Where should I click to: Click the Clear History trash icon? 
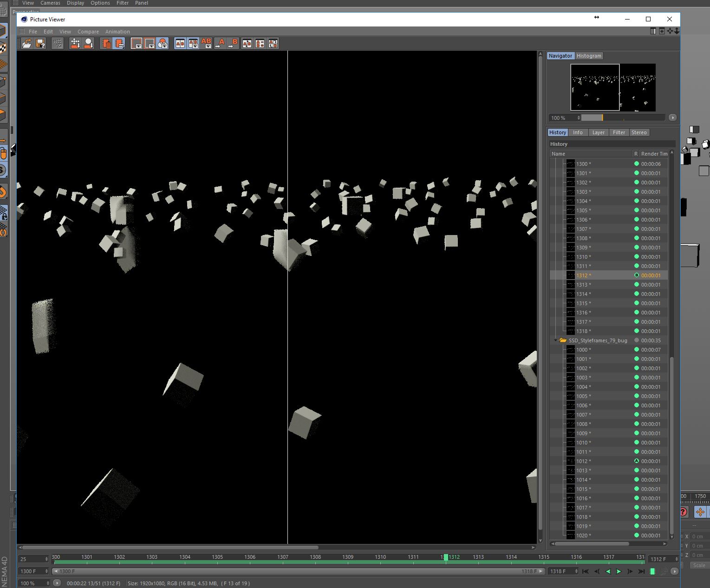pyautogui.click(x=106, y=44)
